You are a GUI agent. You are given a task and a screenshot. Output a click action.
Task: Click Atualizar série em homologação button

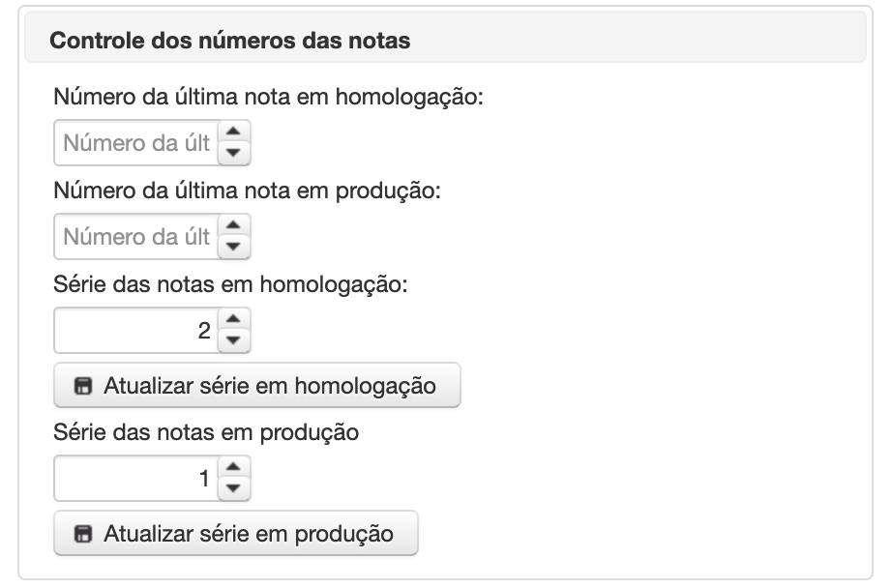point(257,386)
